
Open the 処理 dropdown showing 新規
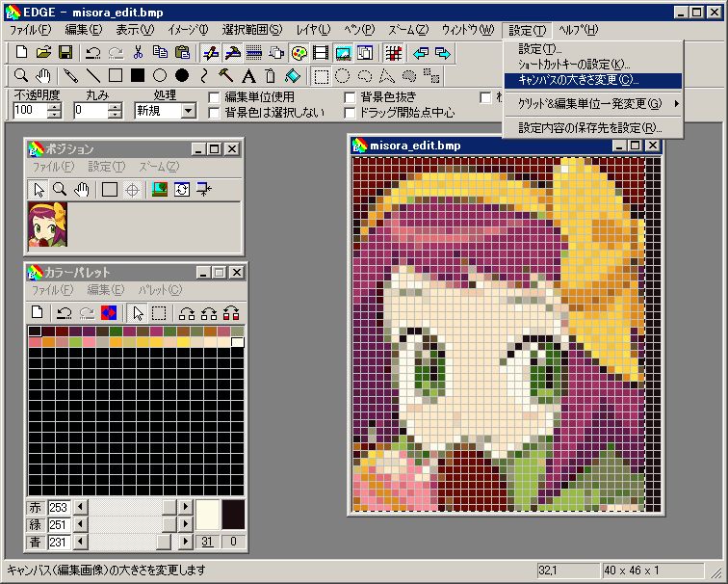(189, 111)
